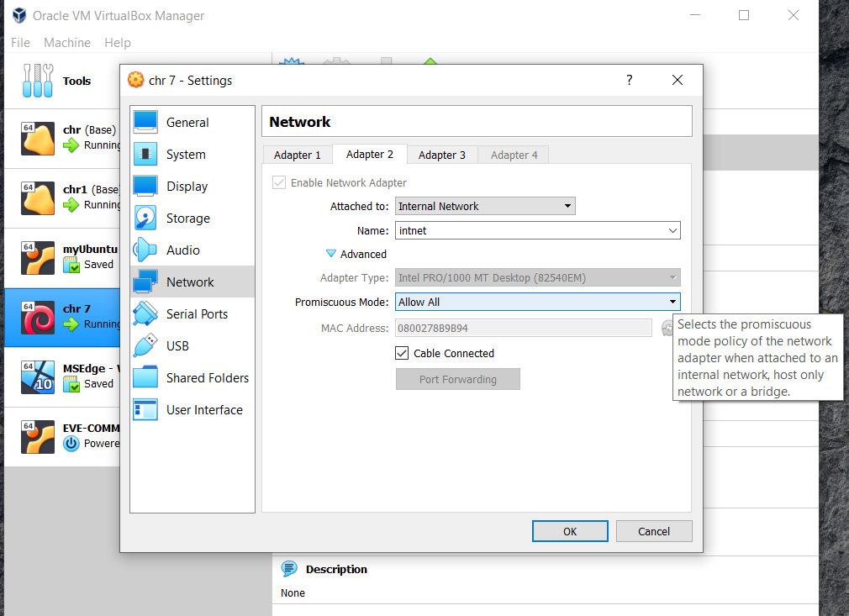Open the USB settings category

click(192, 346)
